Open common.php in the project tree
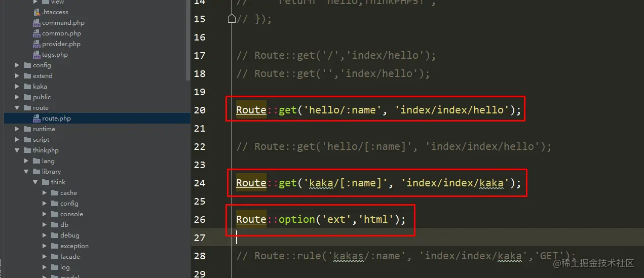The image size is (644, 278). 61,33
